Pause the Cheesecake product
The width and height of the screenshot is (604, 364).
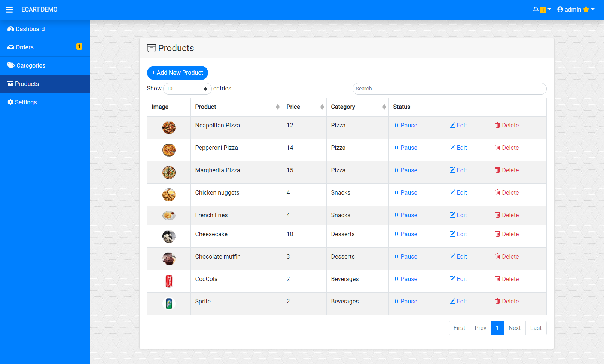[x=406, y=234]
